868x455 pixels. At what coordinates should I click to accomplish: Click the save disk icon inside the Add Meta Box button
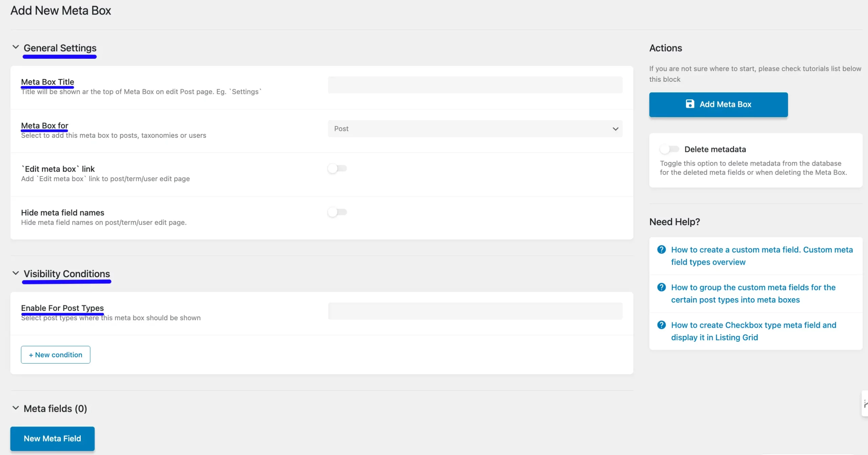(x=691, y=104)
